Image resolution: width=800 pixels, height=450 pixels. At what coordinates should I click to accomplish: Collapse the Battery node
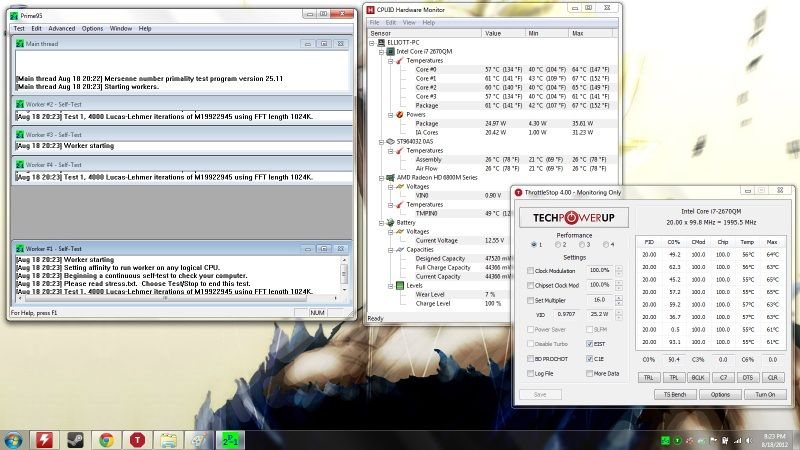[x=381, y=223]
